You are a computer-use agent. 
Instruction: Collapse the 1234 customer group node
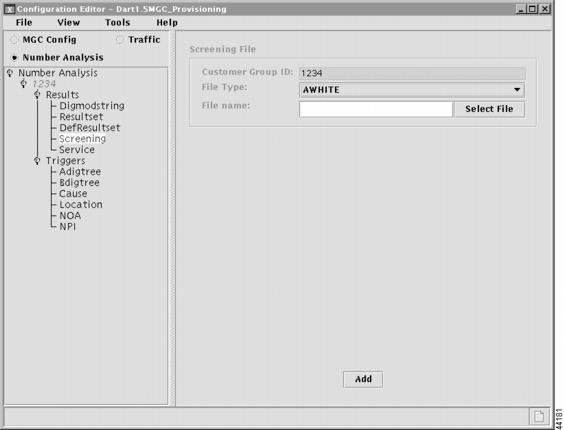(x=23, y=84)
